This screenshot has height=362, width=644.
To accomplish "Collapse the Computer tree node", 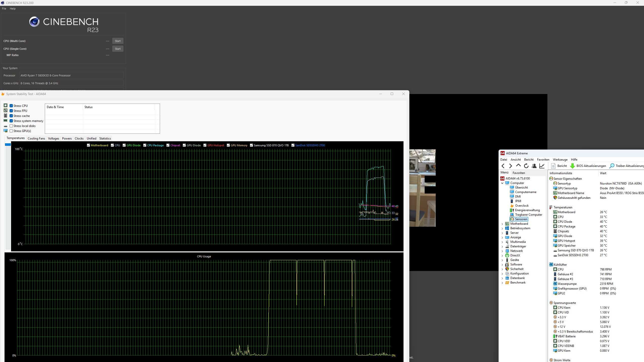I will [x=502, y=183].
